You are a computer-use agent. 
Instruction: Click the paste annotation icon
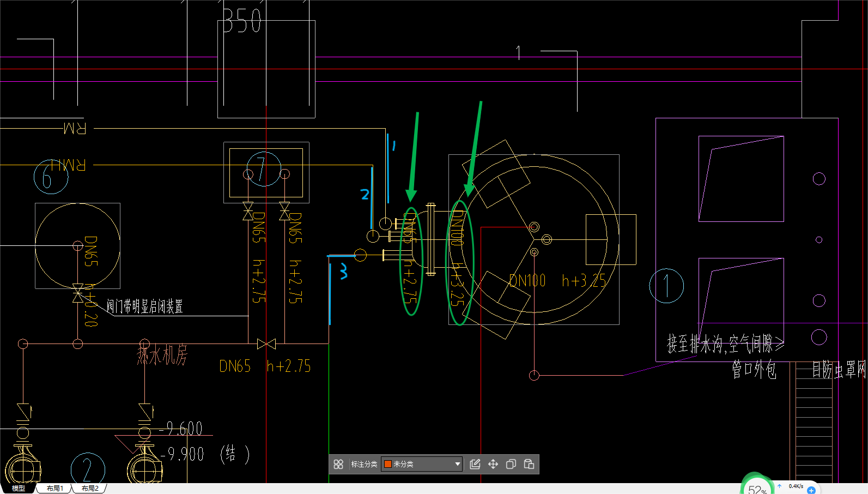click(x=529, y=464)
